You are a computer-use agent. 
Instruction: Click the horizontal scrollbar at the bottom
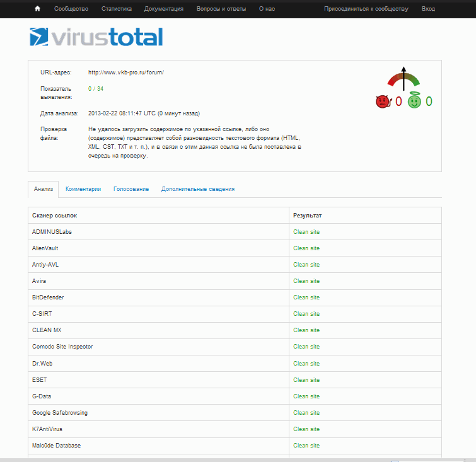pyautogui.click(x=238, y=460)
